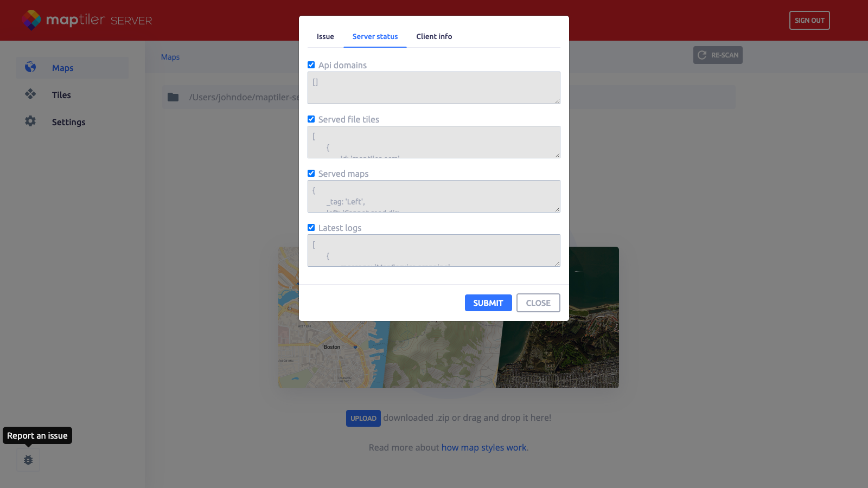Click the globe icon beside Maps
868x488 pixels.
point(30,67)
